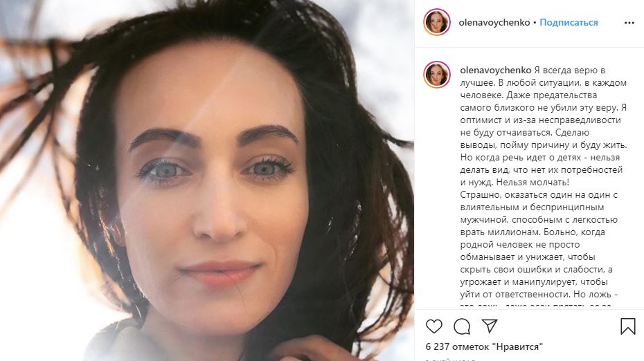Share the post using the paper plane icon

tap(490, 326)
